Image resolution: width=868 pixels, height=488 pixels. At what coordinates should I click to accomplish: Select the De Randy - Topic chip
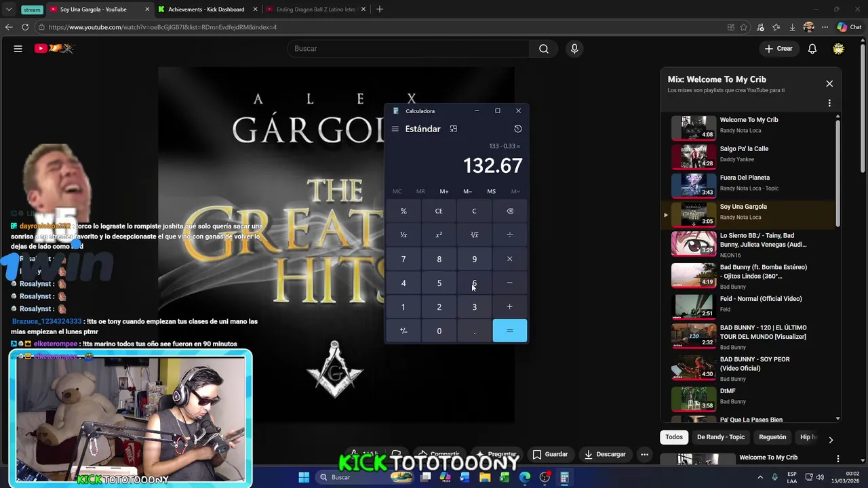(721, 437)
